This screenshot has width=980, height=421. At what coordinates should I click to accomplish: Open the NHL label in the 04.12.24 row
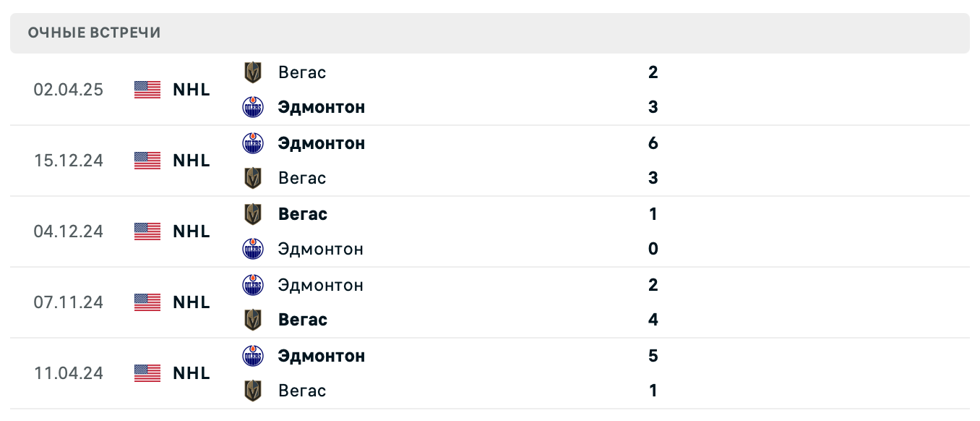191,231
